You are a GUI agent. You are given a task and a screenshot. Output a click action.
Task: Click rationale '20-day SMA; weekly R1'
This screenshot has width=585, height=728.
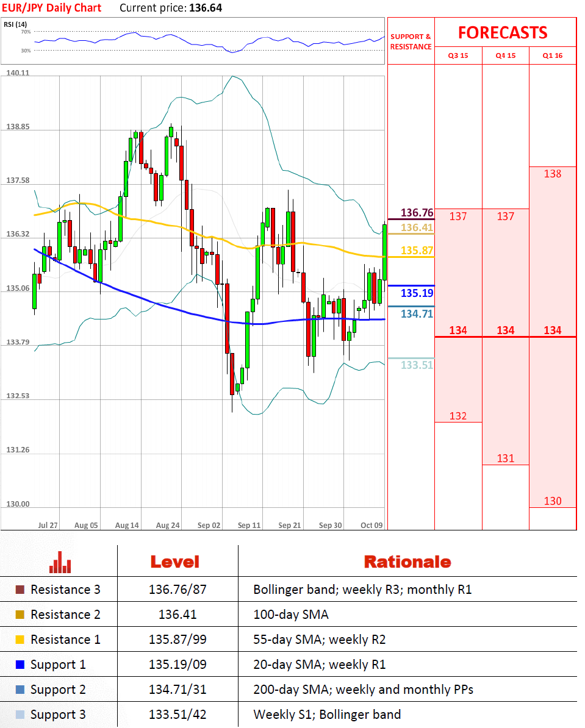point(319,665)
